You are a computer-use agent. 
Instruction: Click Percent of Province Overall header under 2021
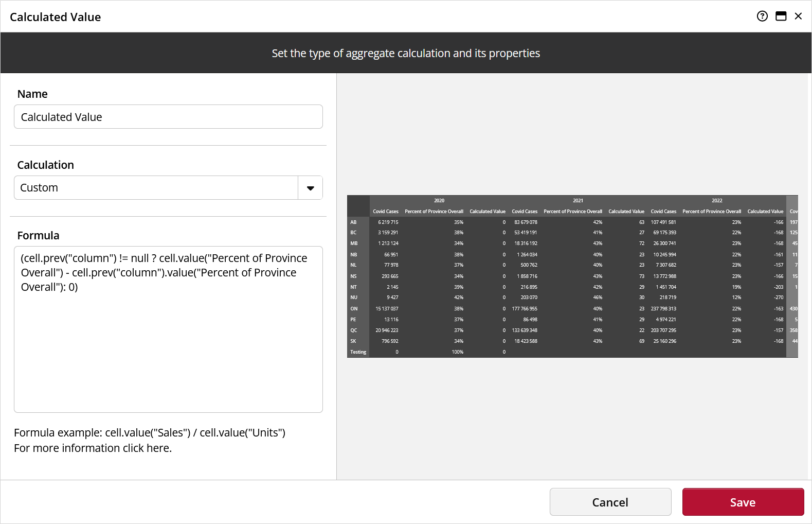coord(573,212)
